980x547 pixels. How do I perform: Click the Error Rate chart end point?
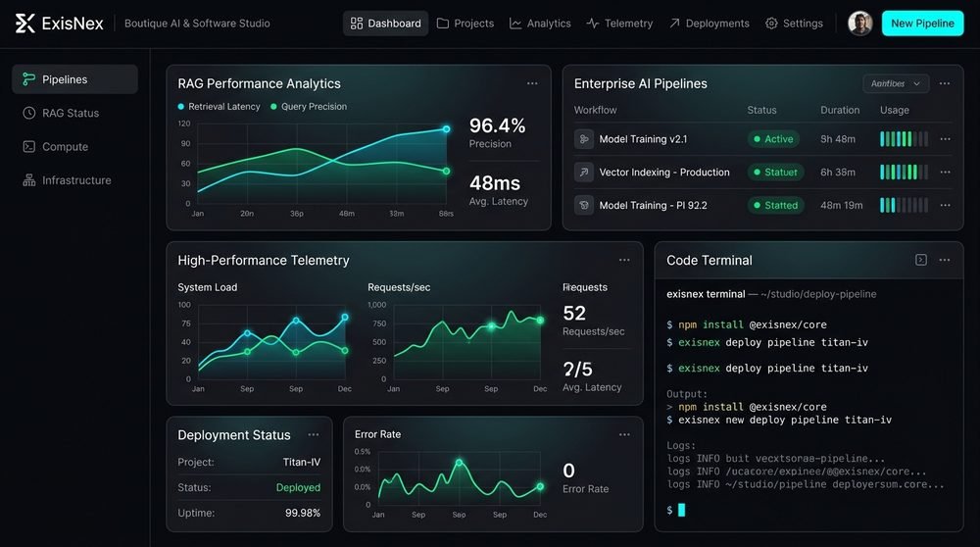coord(540,486)
